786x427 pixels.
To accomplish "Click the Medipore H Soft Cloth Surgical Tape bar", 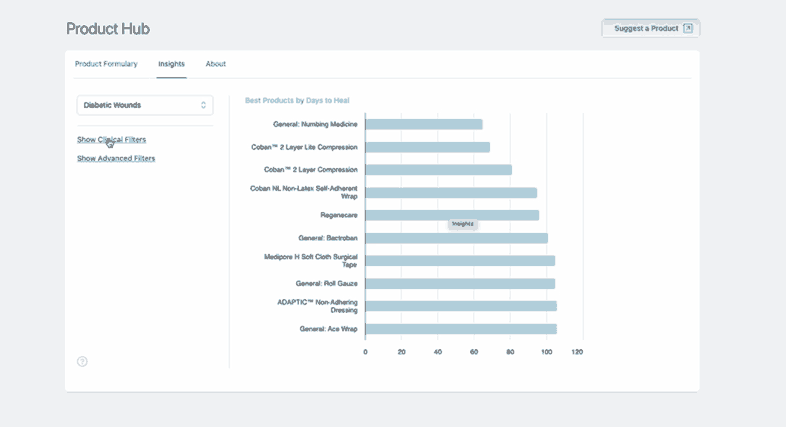I will coord(460,260).
